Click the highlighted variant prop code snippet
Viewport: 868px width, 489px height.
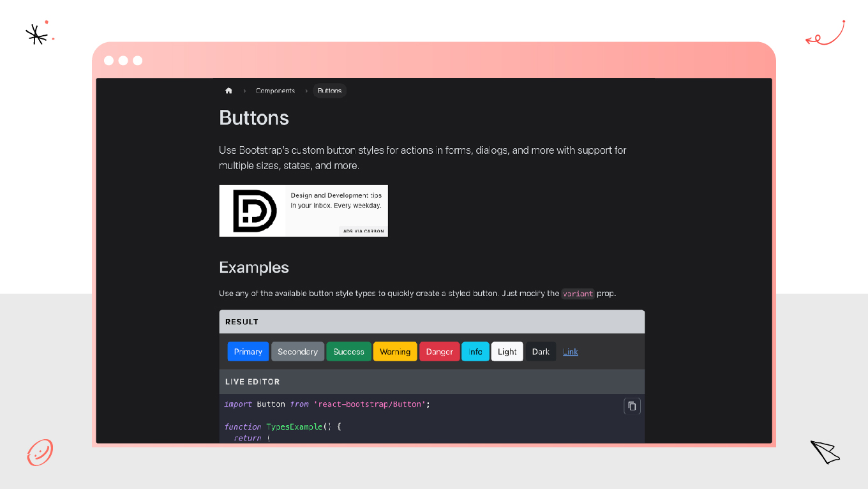pyautogui.click(x=578, y=293)
